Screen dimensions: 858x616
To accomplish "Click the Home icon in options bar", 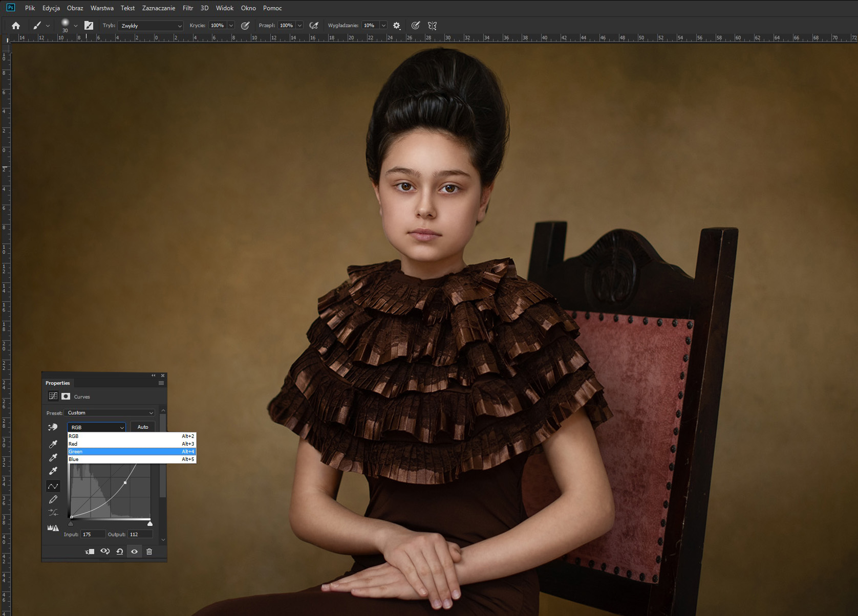I will click(16, 26).
